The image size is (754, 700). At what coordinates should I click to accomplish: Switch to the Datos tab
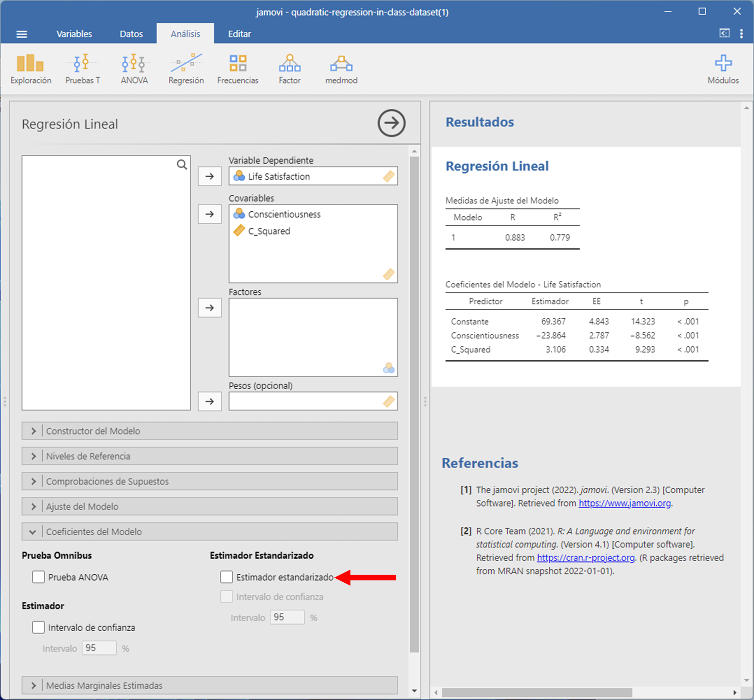(x=131, y=34)
